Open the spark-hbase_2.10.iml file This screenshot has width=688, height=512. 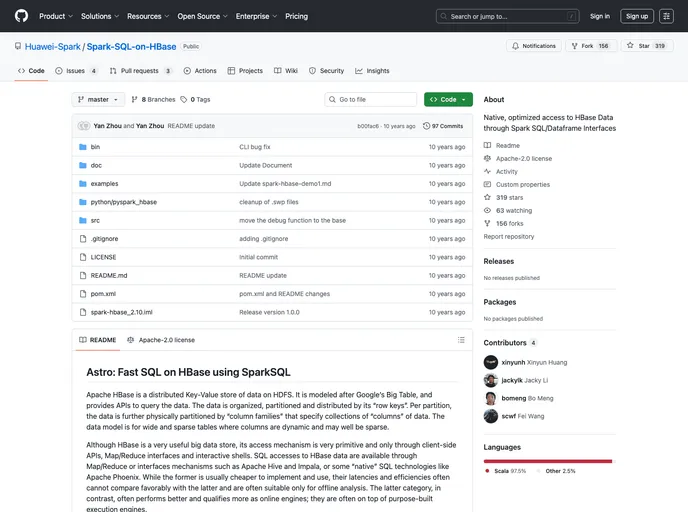[x=122, y=312]
